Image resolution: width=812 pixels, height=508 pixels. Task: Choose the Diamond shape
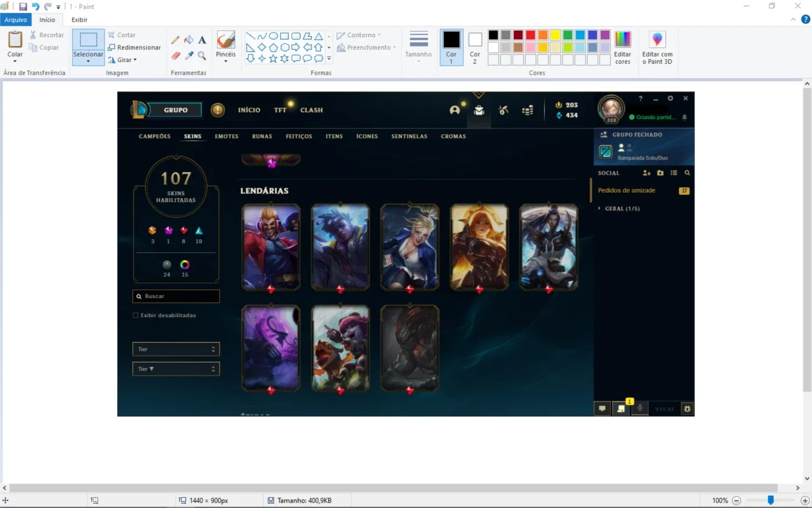pyautogui.click(x=262, y=47)
